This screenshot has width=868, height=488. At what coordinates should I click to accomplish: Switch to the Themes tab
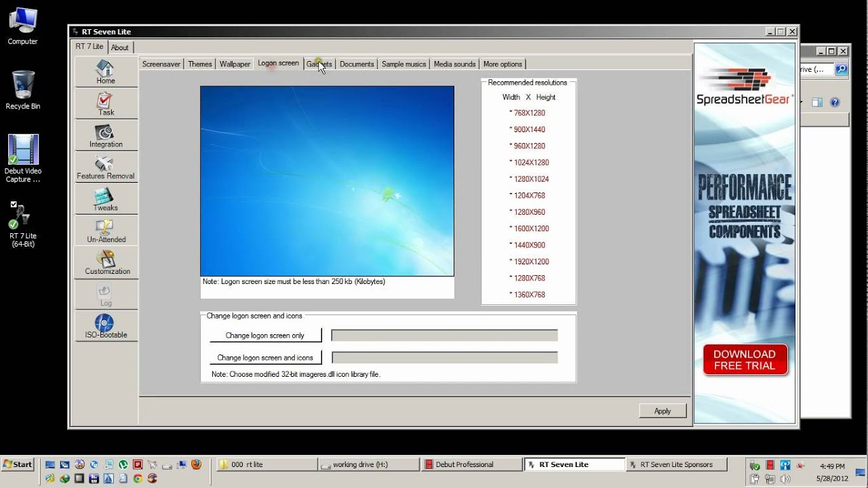(x=200, y=64)
